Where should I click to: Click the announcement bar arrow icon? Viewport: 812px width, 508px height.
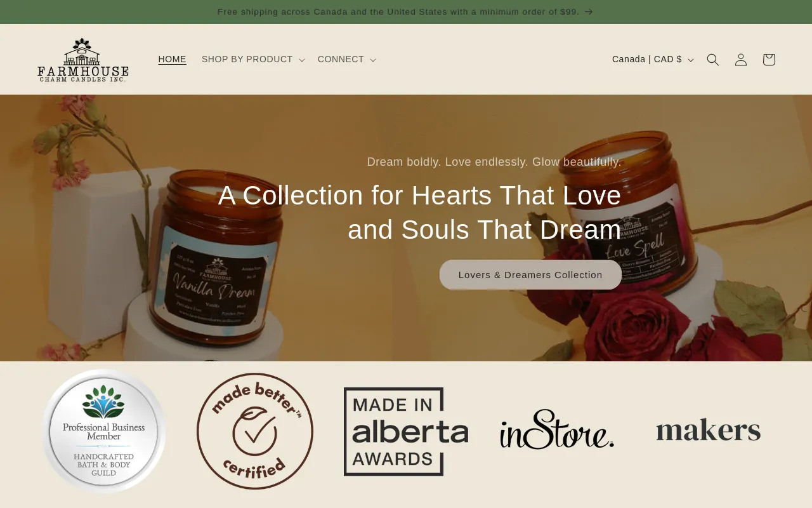pyautogui.click(x=589, y=12)
